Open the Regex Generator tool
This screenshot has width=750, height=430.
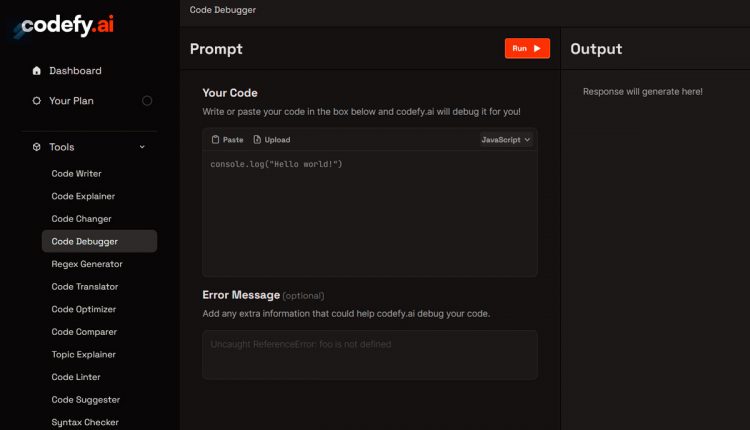87,264
